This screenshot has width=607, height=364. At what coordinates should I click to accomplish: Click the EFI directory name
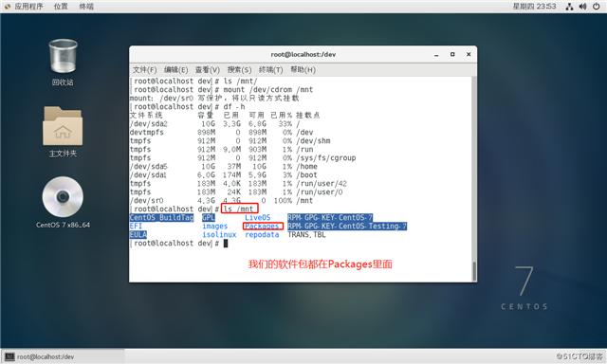pos(136,227)
